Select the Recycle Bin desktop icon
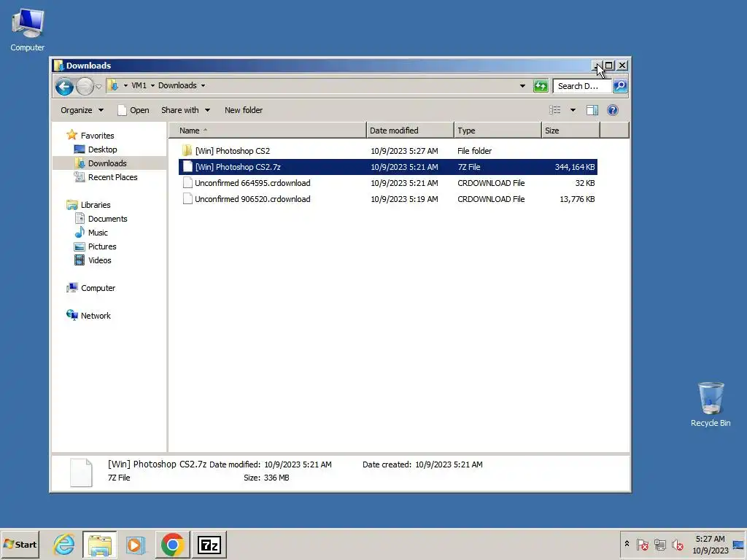Screen dimensions: 747x560 point(711,405)
